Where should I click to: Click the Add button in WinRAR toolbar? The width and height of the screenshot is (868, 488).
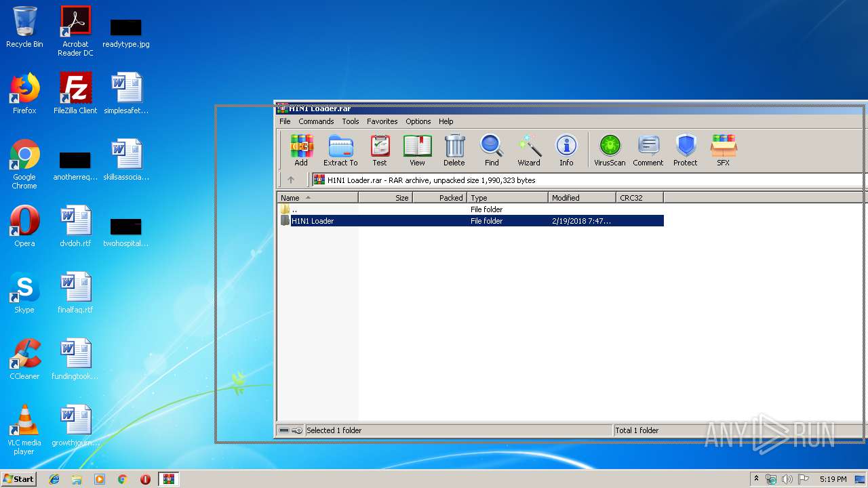(301, 150)
